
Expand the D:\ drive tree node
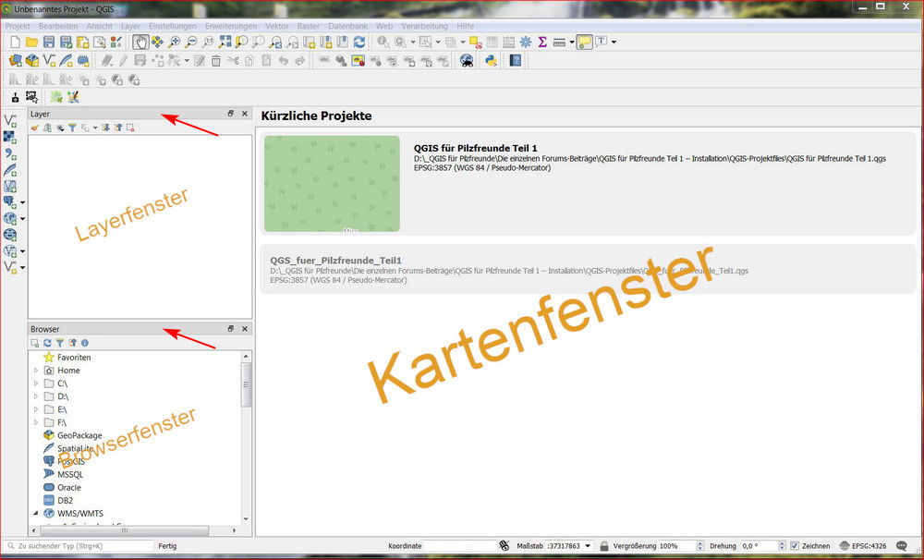[x=36, y=396]
